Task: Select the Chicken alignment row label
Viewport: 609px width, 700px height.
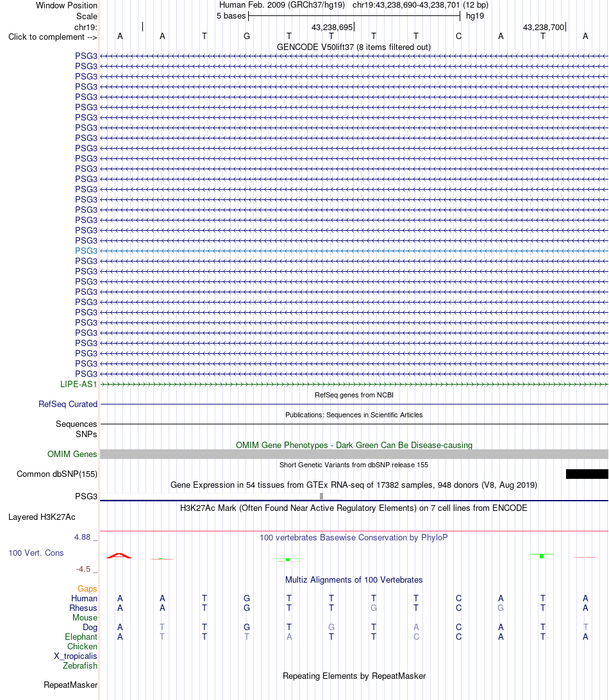Action: (x=82, y=646)
